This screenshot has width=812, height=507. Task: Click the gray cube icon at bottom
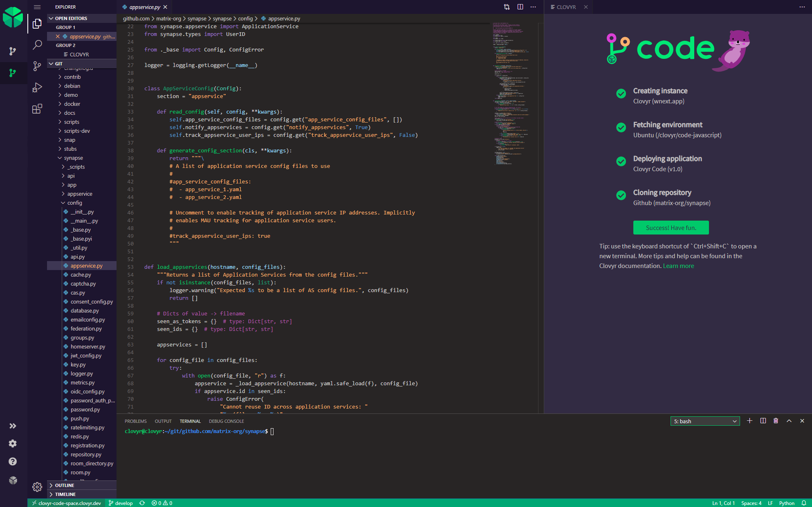coord(13,480)
